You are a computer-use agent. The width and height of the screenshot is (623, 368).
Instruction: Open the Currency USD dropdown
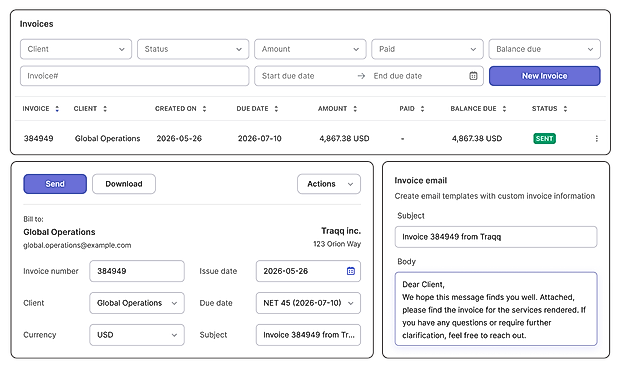pyautogui.click(x=137, y=335)
